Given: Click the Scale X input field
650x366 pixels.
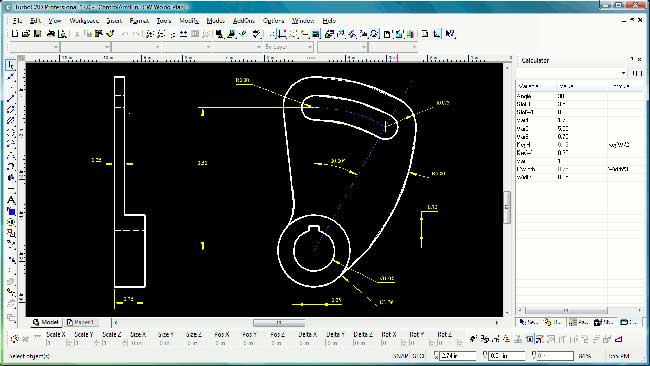Looking at the screenshot, I should (56, 343).
